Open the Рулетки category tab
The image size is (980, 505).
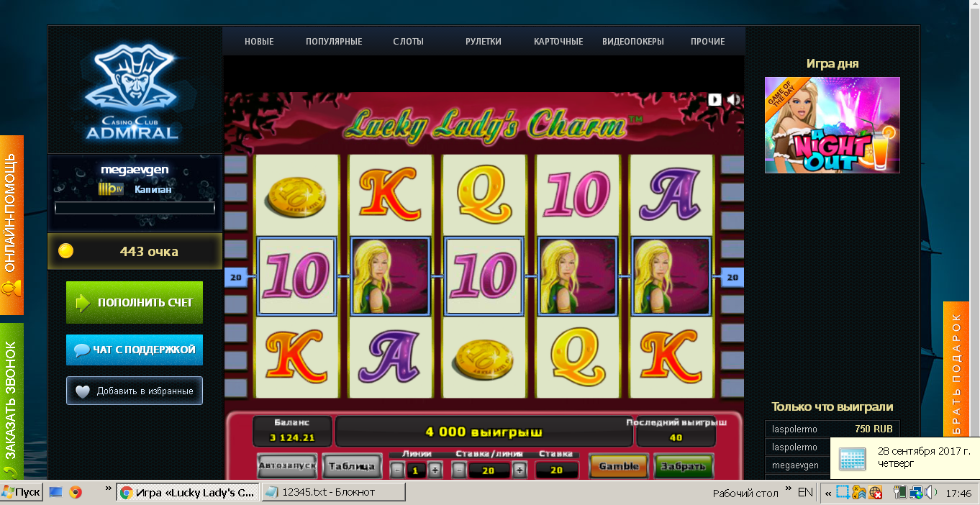(484, 42)
